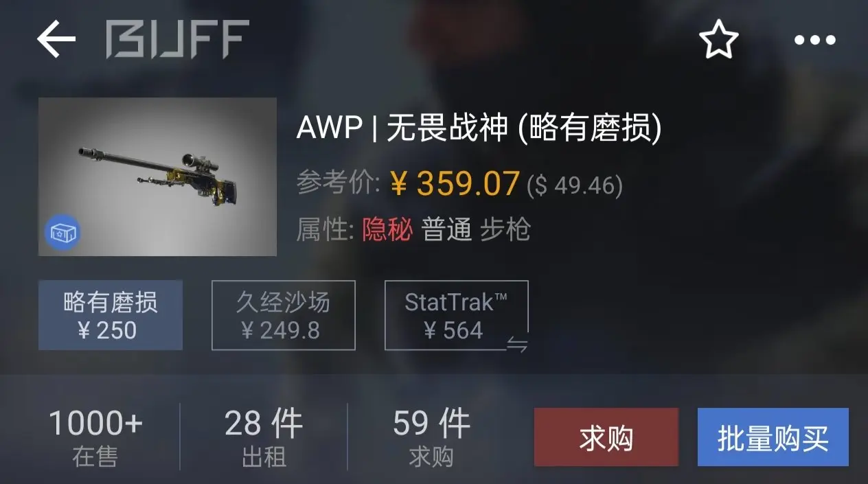Select the 普通 quality attribute

446,230
